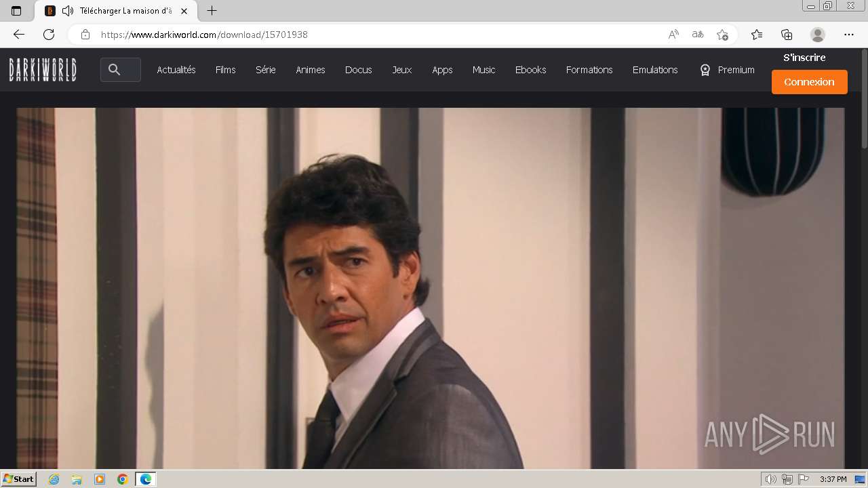The height and width of the screenshot is (488, 868).
Task: Open the Ebooks section
Action: pyautogui.click(x=531, y=70)
